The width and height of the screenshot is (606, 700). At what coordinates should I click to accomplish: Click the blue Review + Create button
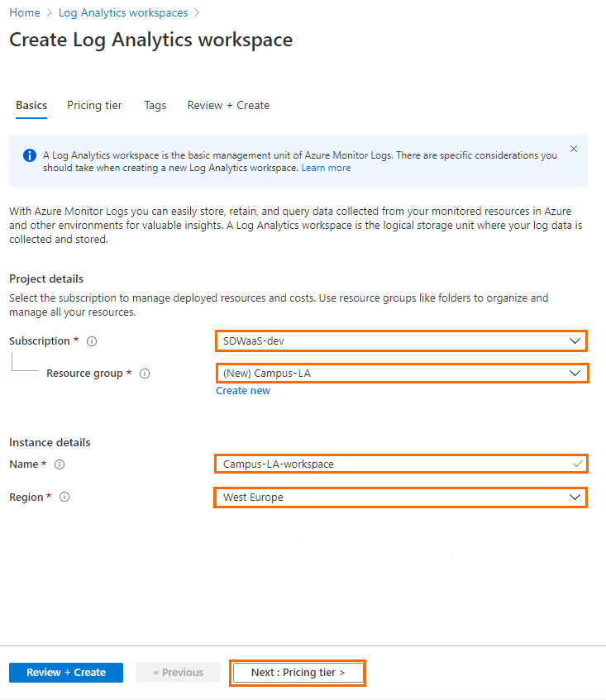[66, 673]
